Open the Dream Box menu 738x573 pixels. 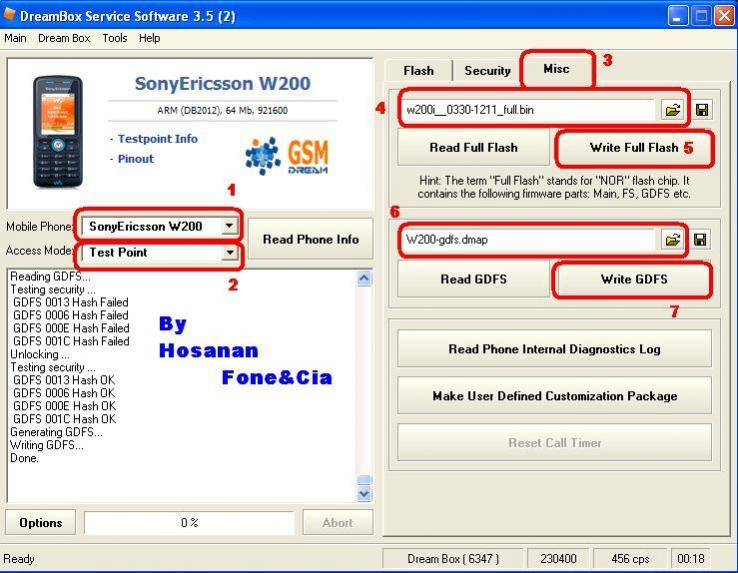[64, 38]
